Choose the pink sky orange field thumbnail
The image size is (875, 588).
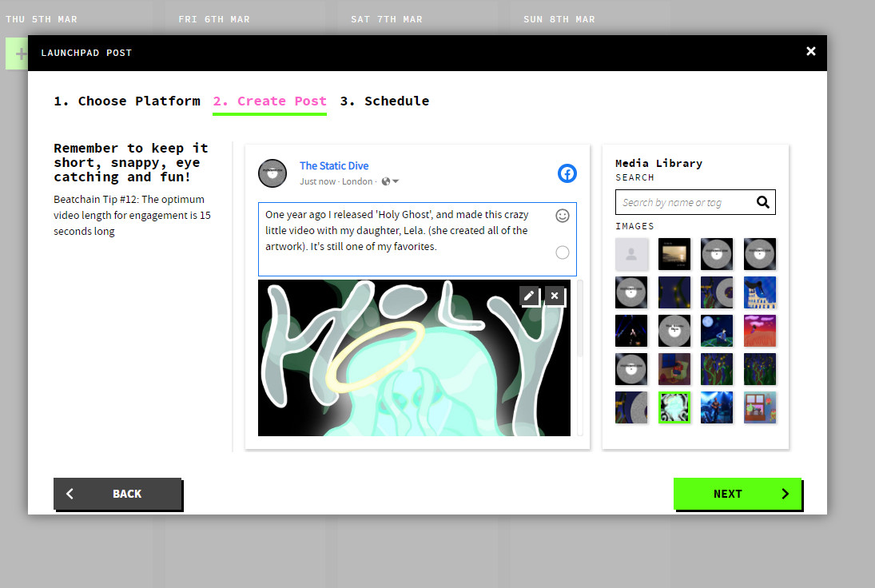pos(759,331)
